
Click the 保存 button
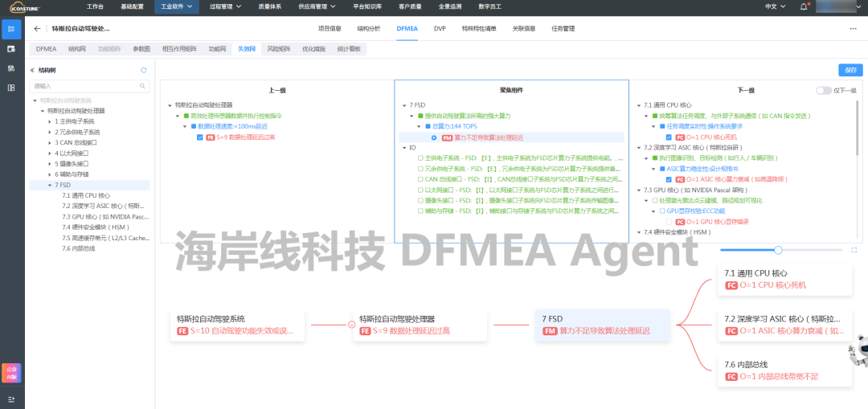[x=850, y=70]
